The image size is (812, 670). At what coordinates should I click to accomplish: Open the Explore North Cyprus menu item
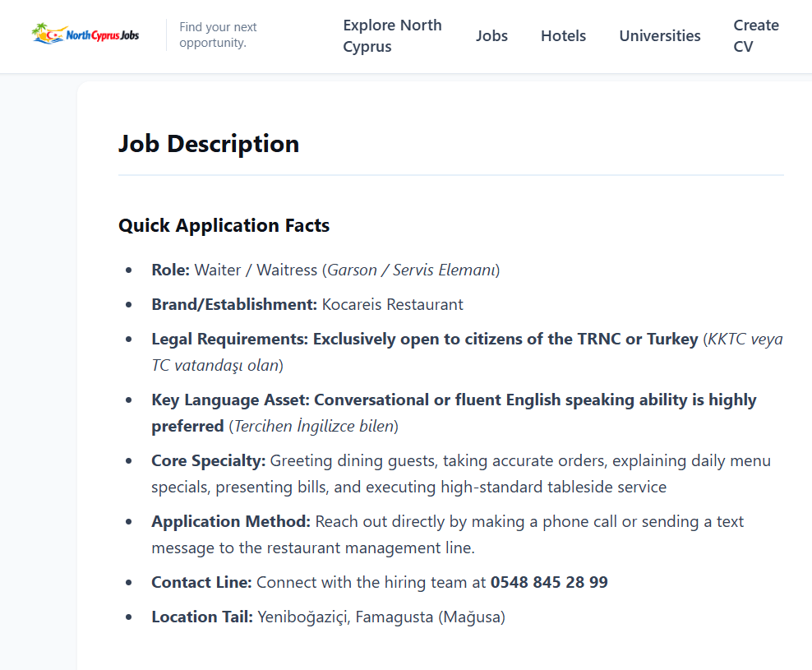coord(392,35)
